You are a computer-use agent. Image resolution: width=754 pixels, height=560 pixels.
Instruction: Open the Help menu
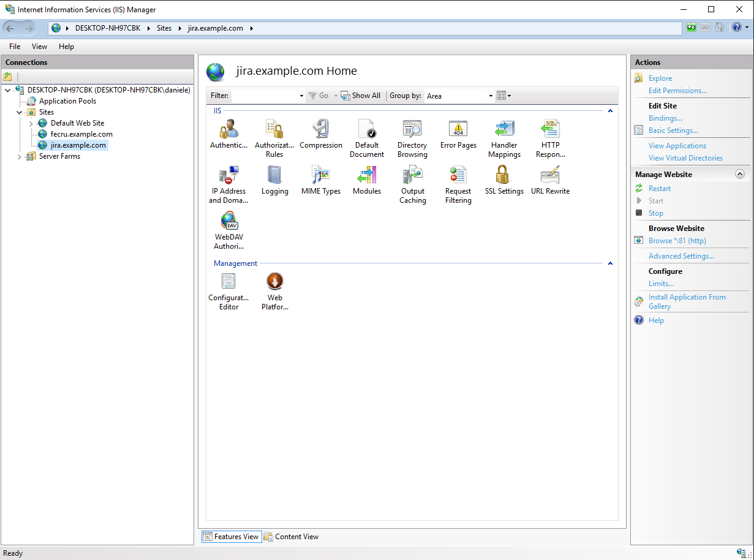pyautogui.click(x=66, y=47)
